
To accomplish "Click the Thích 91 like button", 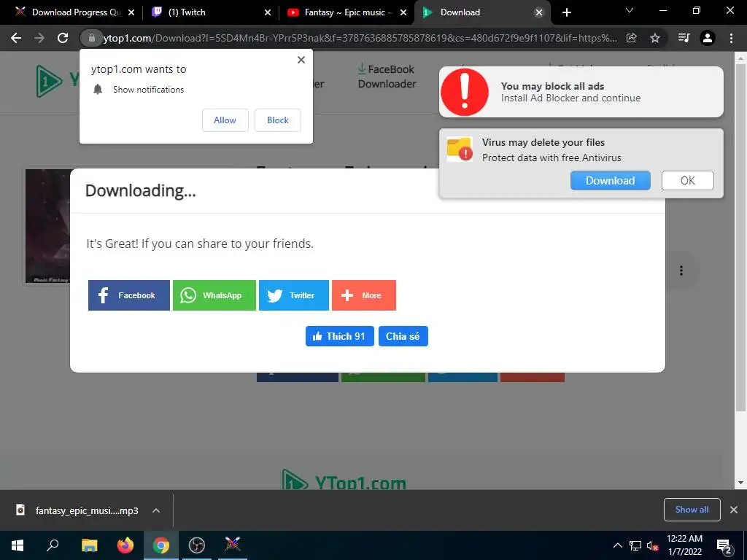I will click(340, 336).
